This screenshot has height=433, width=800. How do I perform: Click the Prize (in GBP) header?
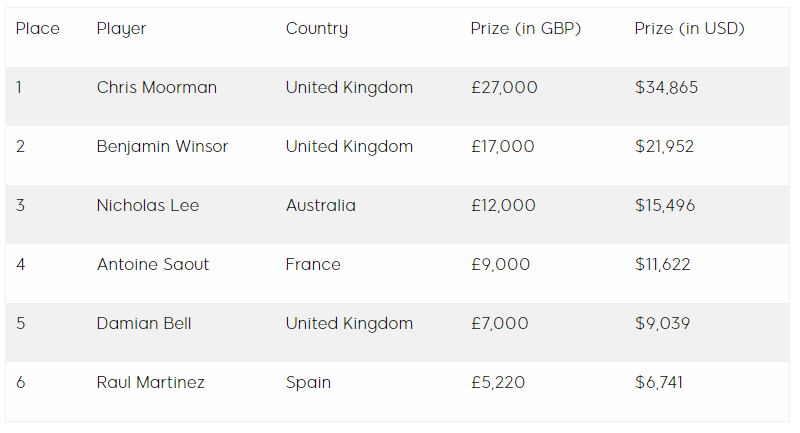[525, 29]
